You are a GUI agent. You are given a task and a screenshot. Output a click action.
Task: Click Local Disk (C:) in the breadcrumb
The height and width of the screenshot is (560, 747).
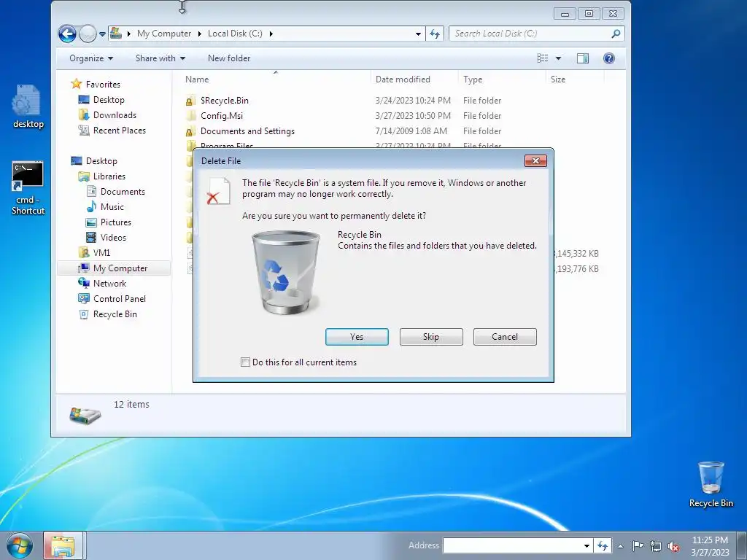click(236, 34)
